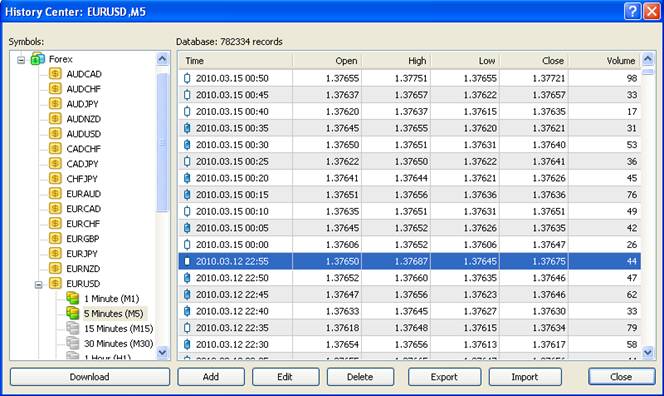Click the EURCAD symbol coin icon
664x396 pixels.
click(55, 208)
